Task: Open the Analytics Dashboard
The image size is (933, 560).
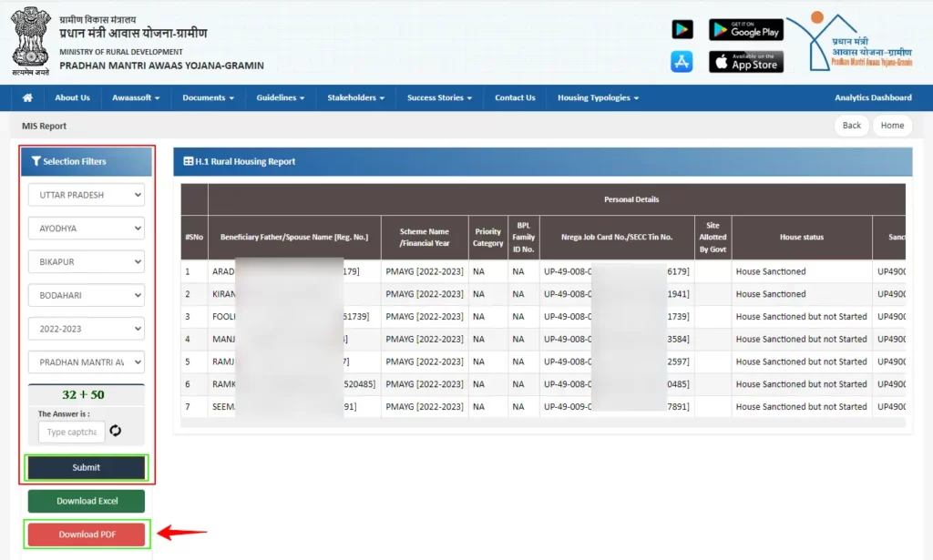Action: 873,97
